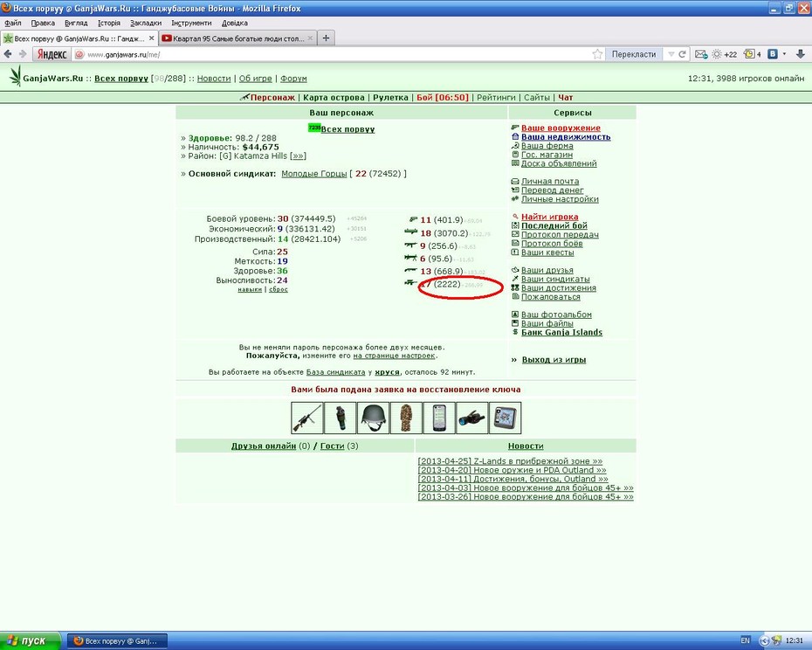Open the Рейтинги link
Image resolution: width=812 pixels, height=650 pixels.
tap(496, 98)
